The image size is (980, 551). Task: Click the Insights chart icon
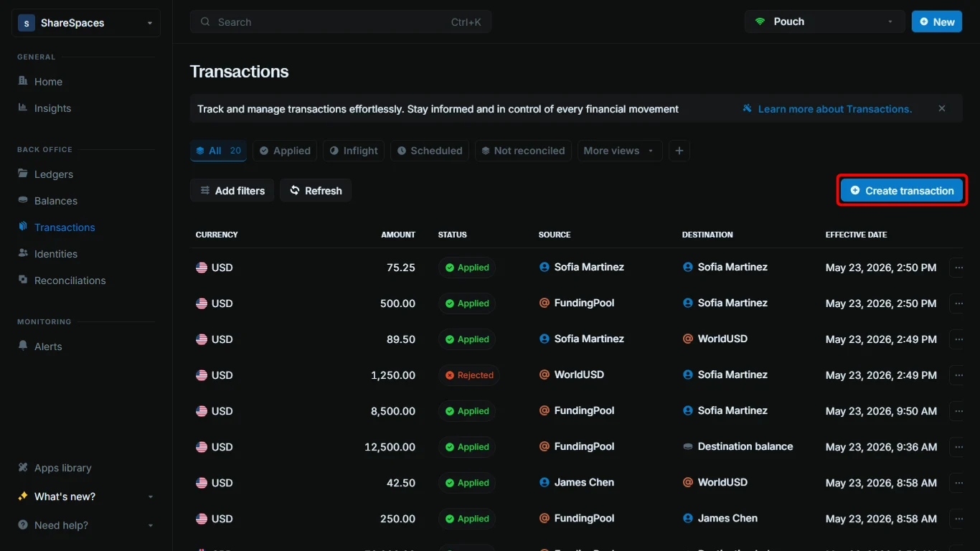coord(23,108)
